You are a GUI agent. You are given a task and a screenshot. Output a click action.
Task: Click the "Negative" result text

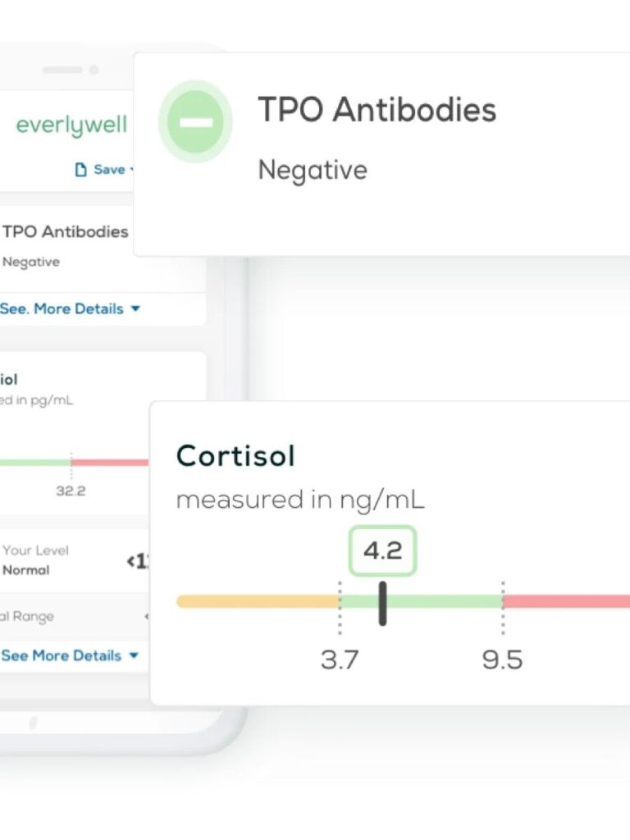pos(312,171)
